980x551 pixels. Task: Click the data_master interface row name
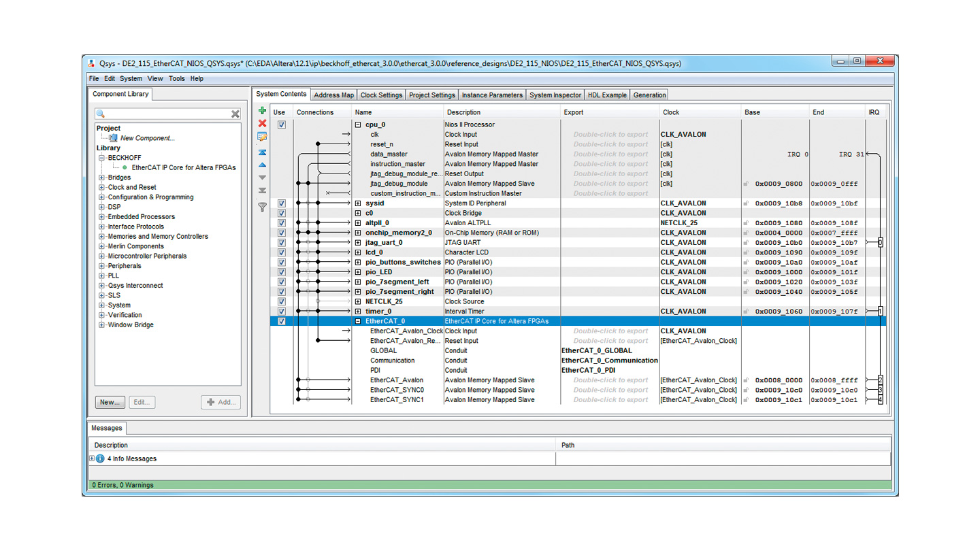389,154
